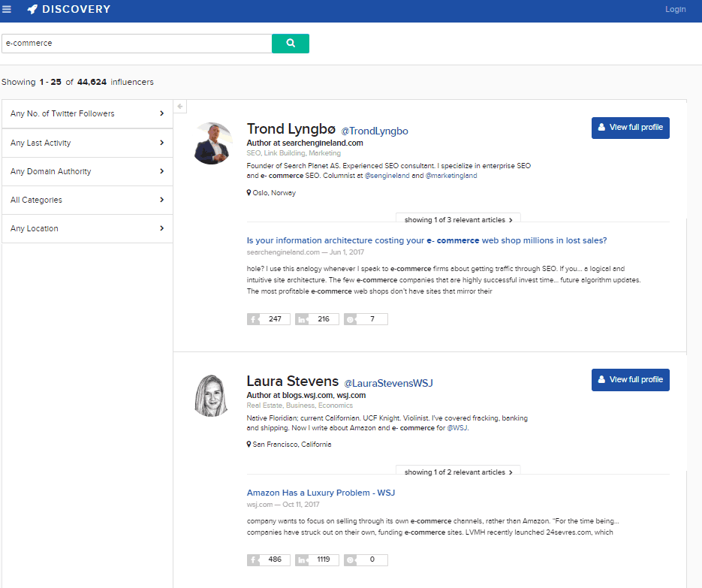Click Pinterest share count 7
Screen dimensions: 702x588
(365, 319)
